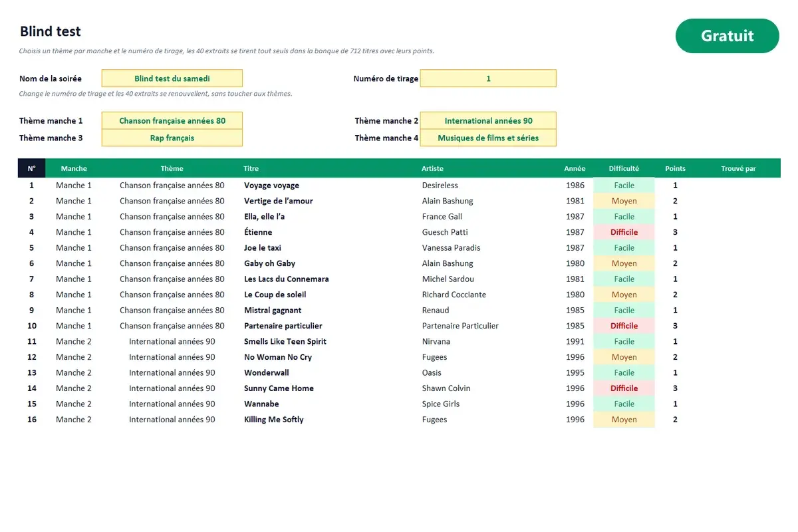Select the title Smells Like Teen Spirit
This screenshot has width=798, height=532.
(x=285, y=342)
